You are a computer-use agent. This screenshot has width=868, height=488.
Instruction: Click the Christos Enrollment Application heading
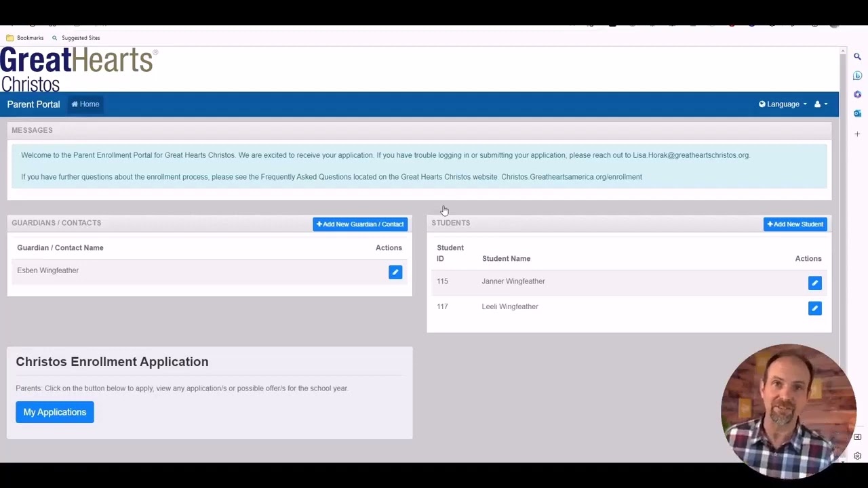(x=112, y=362)
